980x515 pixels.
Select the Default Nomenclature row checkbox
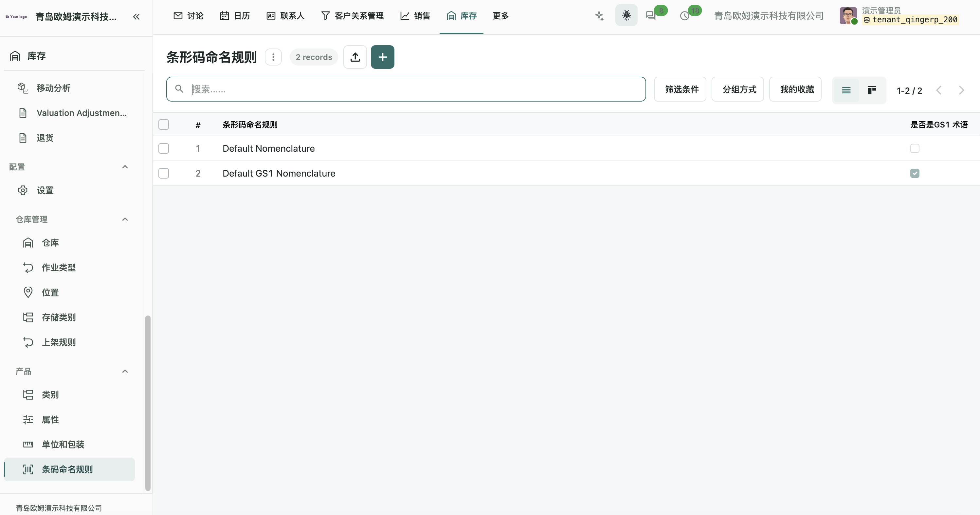click(x=164, y=148)
